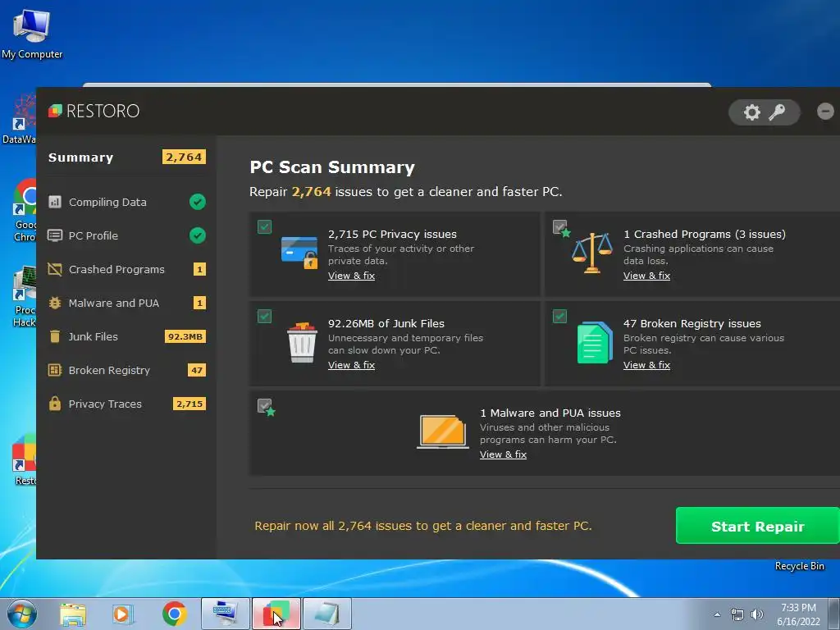The height and width of the screenshot is (630, 840).
Task: Show hidden tray icons arrow
Action: (x=717, y=614)
